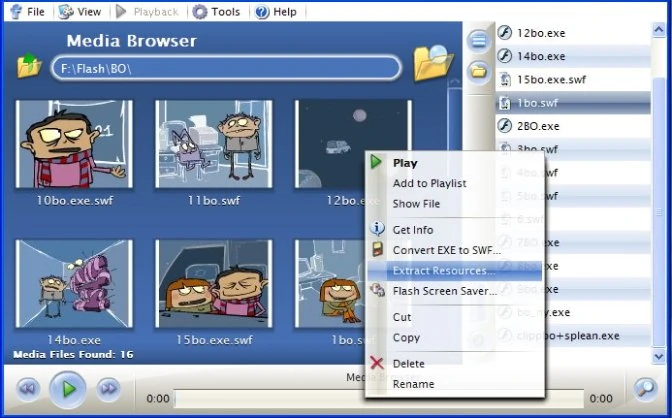Click the 11bo.swf thumbnail
The width and height of the screenshot is (672, 418).
[213, 144]
